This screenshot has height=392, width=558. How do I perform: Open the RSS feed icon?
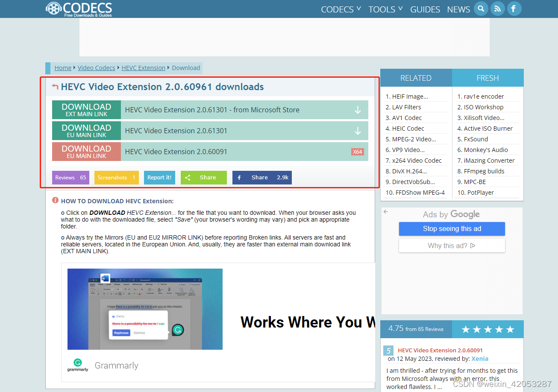497,9
